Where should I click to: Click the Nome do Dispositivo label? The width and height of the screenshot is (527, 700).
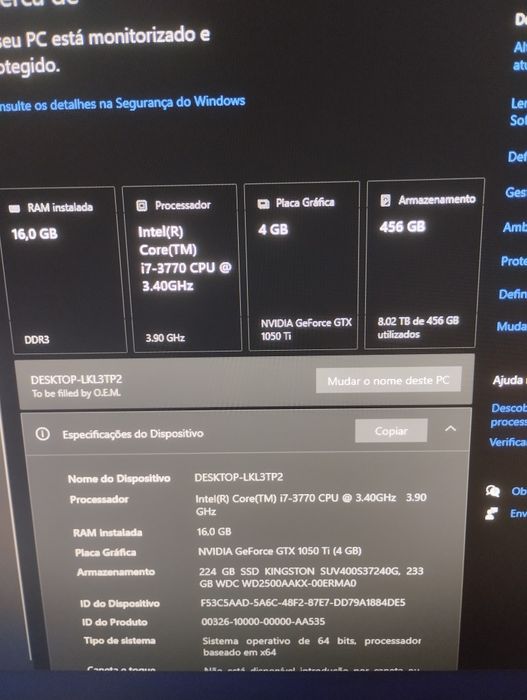tap(119, 479)
